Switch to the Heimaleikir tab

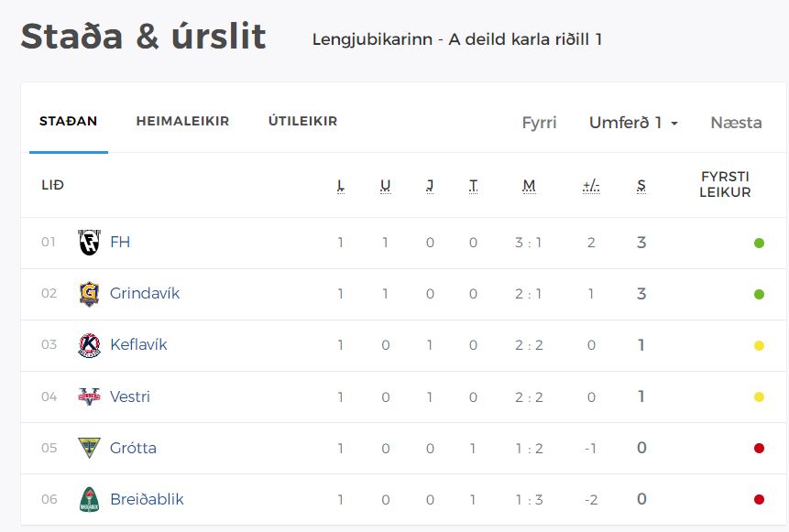[x=182, y=121]
